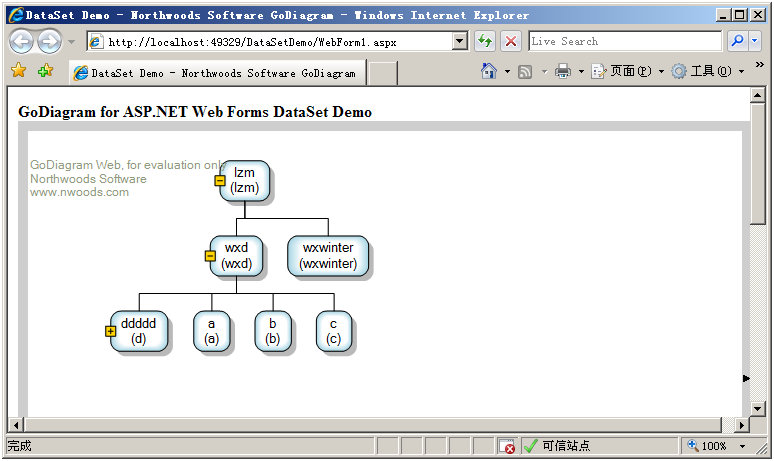Click the vertical scrollbar thumb
This screenshot has height=461, width=774.
(x=758, y=163)
